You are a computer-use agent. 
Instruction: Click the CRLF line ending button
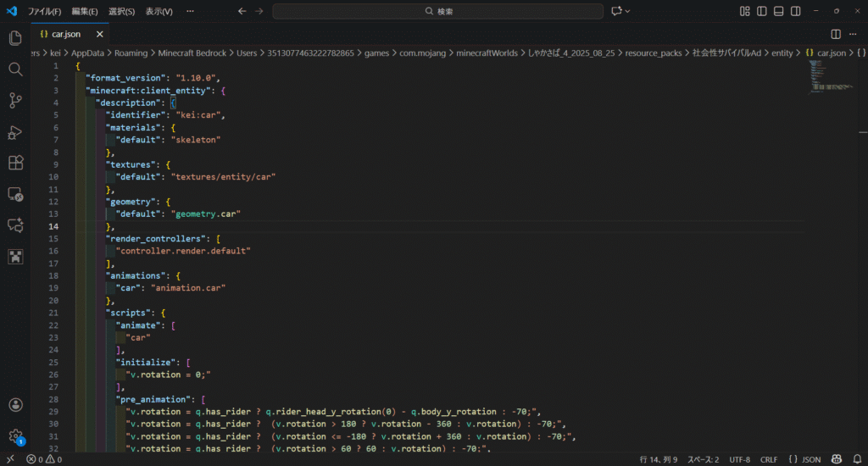point(769,459)
